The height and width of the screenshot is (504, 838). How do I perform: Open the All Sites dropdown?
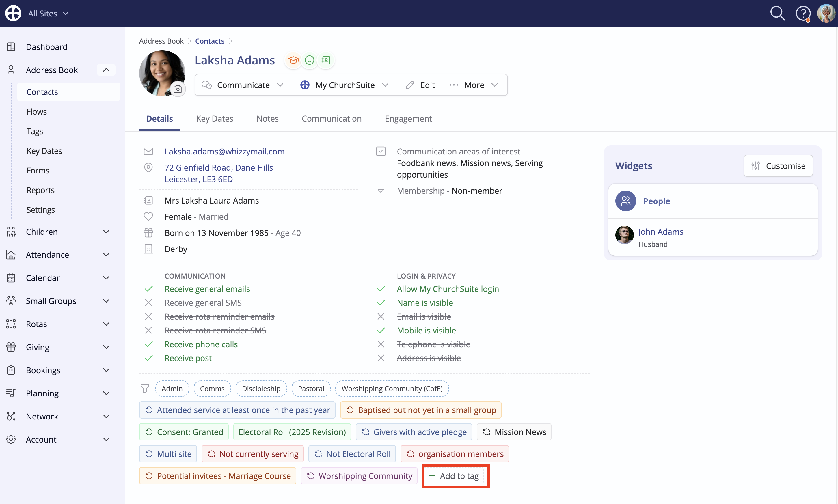48,14
